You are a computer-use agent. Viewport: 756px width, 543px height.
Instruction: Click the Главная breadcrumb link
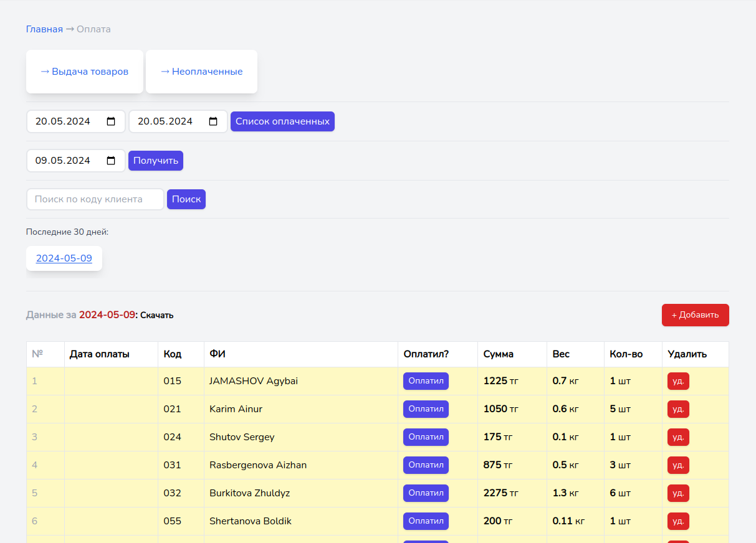(x=44, y=29)
